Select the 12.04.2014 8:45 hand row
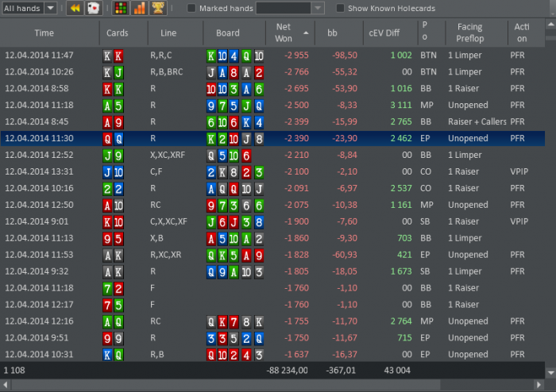The width and height of the screenshot is (556, 392). [x=272, y=122]
